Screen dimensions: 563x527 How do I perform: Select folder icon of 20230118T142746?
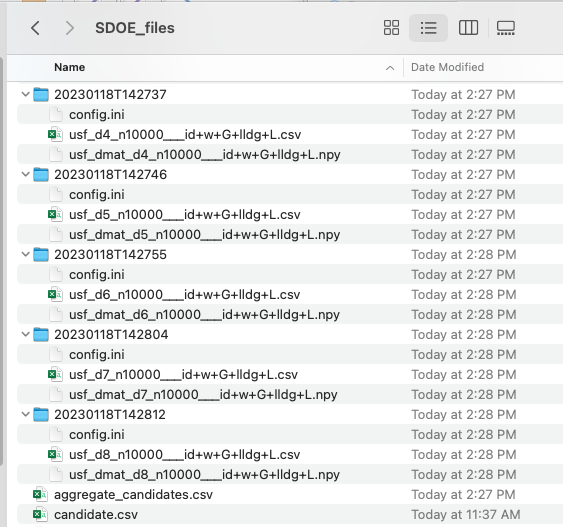tap(41, 174)
